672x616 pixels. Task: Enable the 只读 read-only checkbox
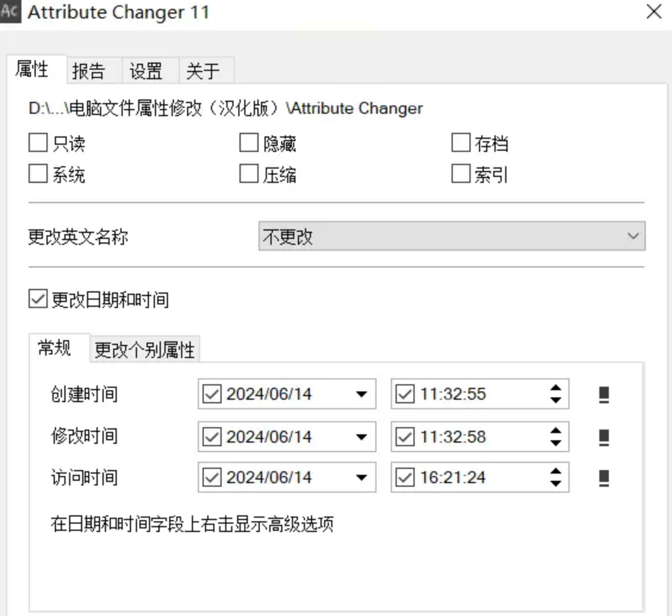click(x=38, y=144)
